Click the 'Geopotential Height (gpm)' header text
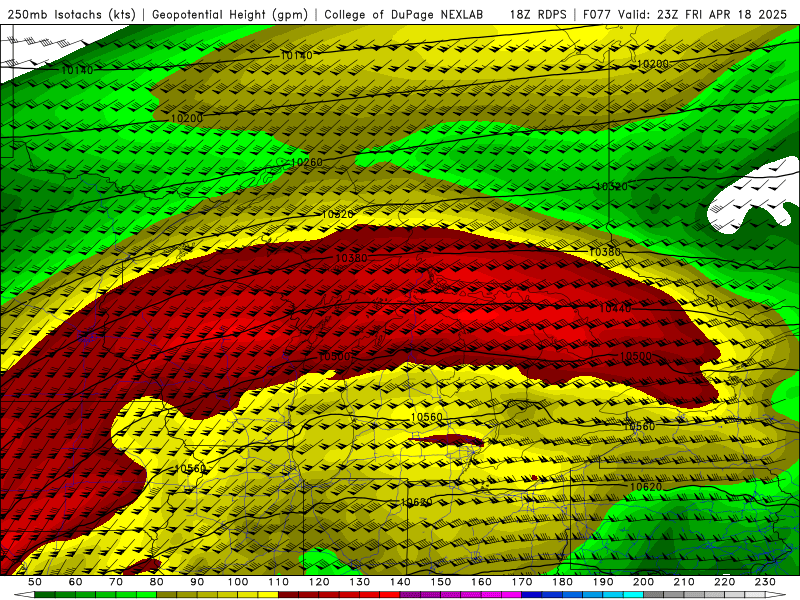This screenshot has height=600, width=800. 230,15
